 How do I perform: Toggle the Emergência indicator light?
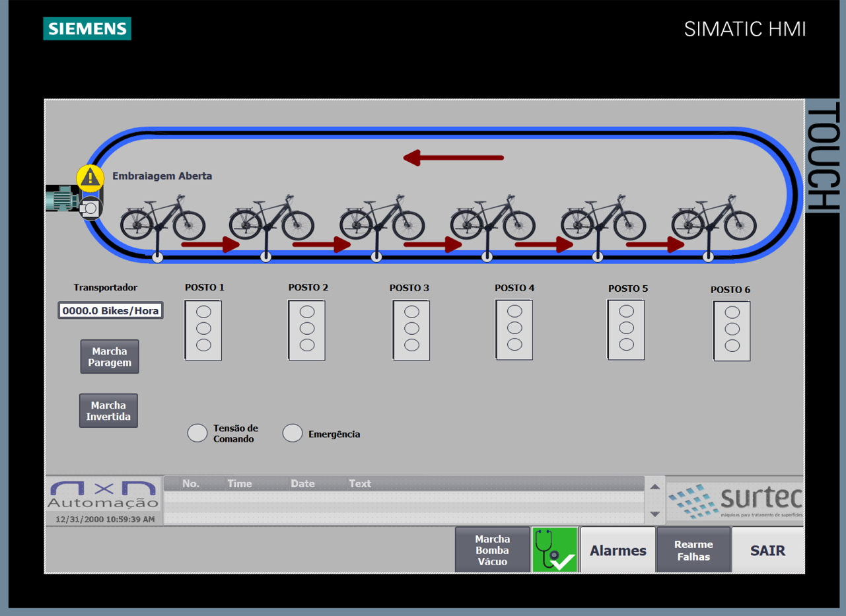293,432
